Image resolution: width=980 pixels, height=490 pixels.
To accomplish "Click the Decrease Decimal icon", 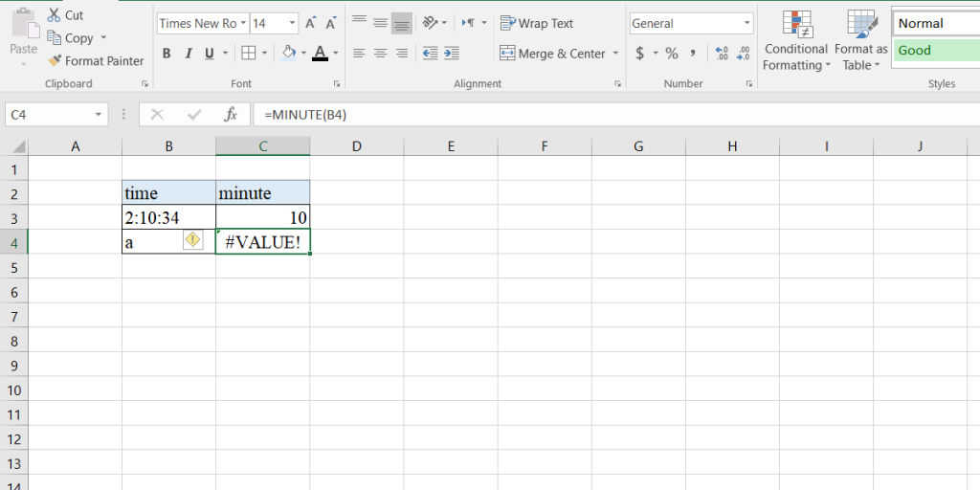I will point(743,54).
